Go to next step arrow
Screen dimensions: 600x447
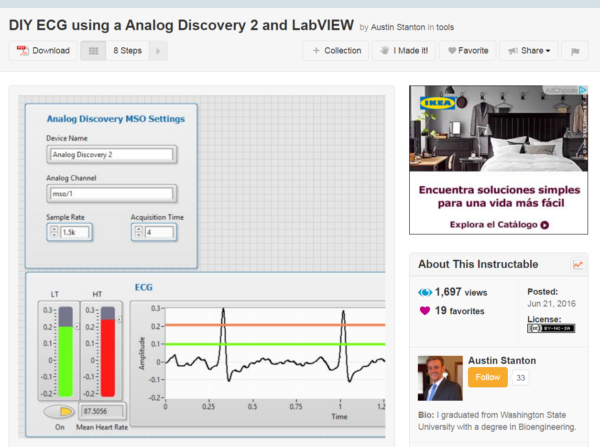click(x=158, y=51)
